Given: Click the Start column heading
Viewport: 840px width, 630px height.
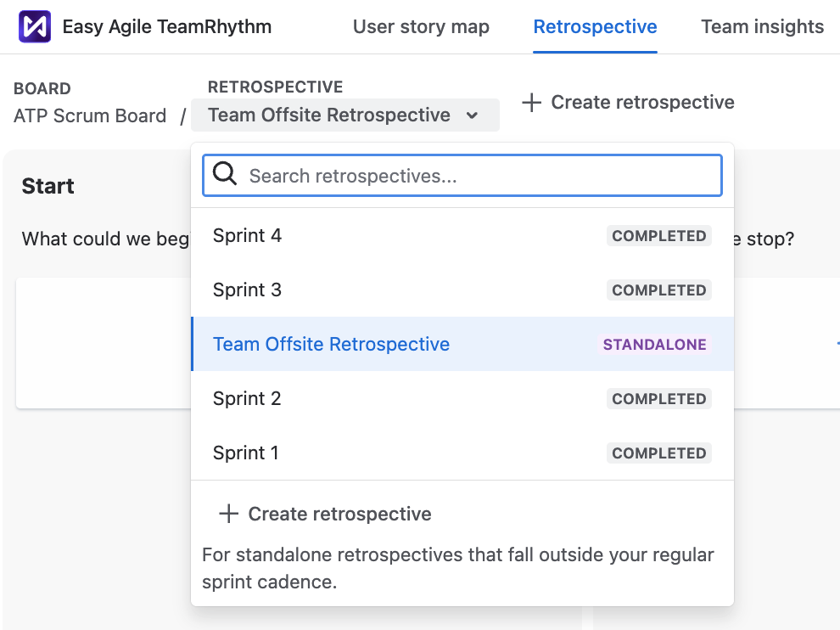Looking at the screenshot, I should [x=48, y=186].
